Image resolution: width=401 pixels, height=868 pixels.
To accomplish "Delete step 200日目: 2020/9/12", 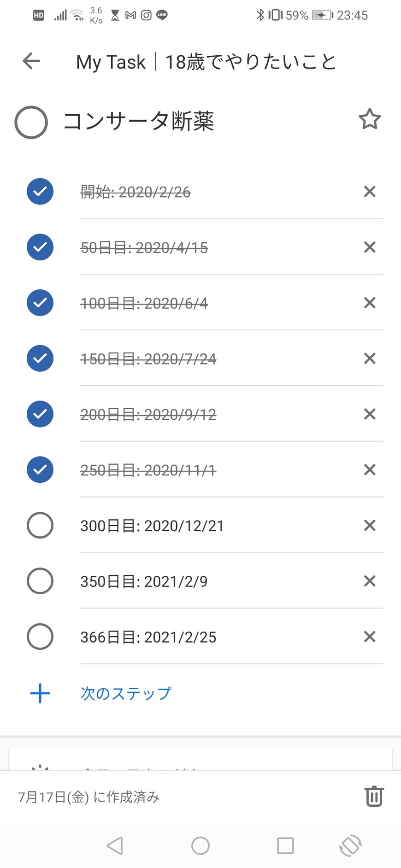I will click(x=370, y=414).
